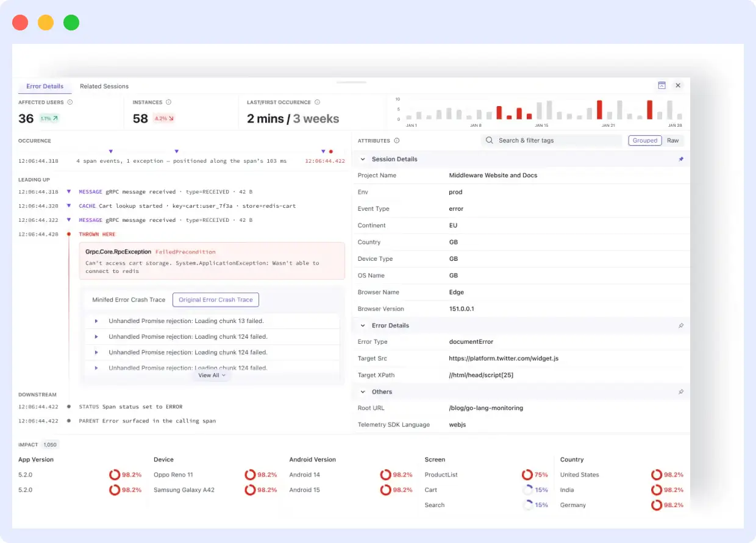Click the yellow macOS minimize button
Viewport: 756px width, 543px height.
tap(46, 23)
